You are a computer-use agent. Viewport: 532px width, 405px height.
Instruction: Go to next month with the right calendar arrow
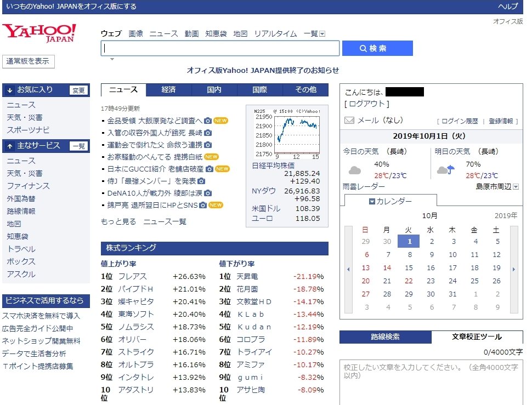pyautogui.click(x=514, y=270)
